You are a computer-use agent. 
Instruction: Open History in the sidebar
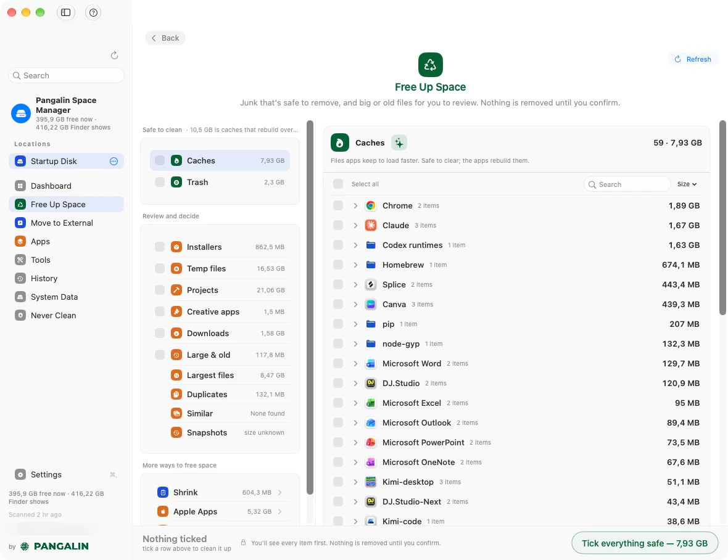(x=67, y=278)
